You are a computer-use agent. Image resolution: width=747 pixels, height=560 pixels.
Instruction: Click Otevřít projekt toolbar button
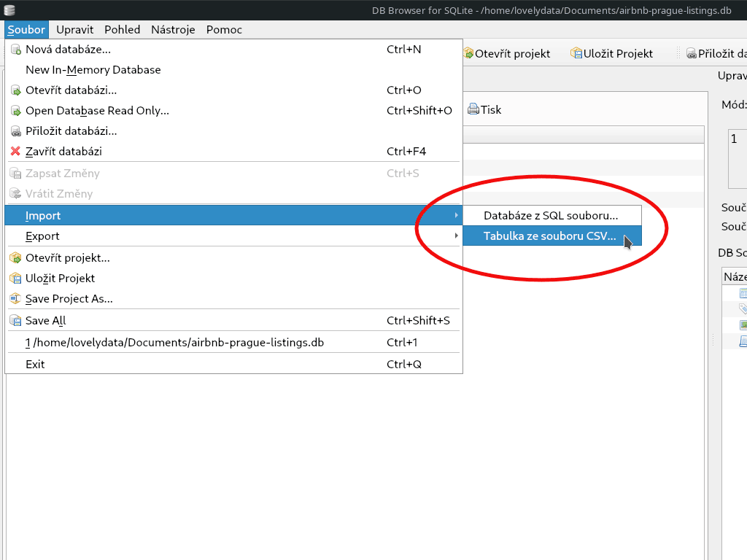[507, 54]
